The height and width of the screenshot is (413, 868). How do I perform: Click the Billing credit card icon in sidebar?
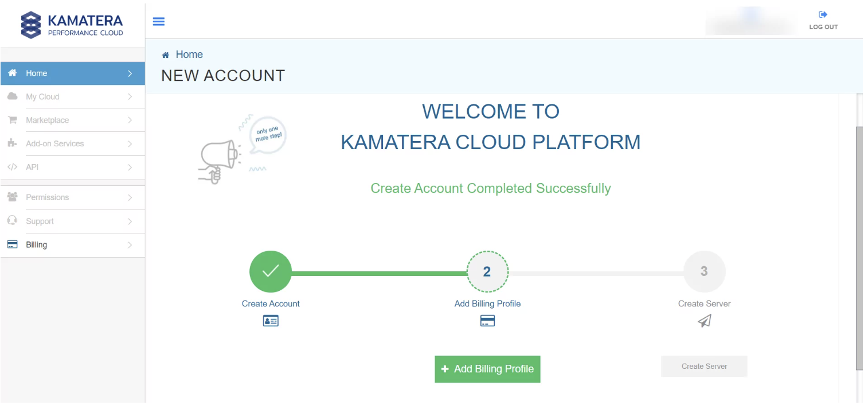pos(12,245)
